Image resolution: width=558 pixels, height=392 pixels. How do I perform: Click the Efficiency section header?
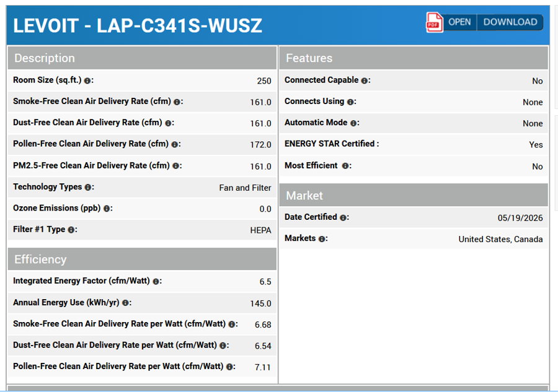pyautogui.click(x=142, y=259)
